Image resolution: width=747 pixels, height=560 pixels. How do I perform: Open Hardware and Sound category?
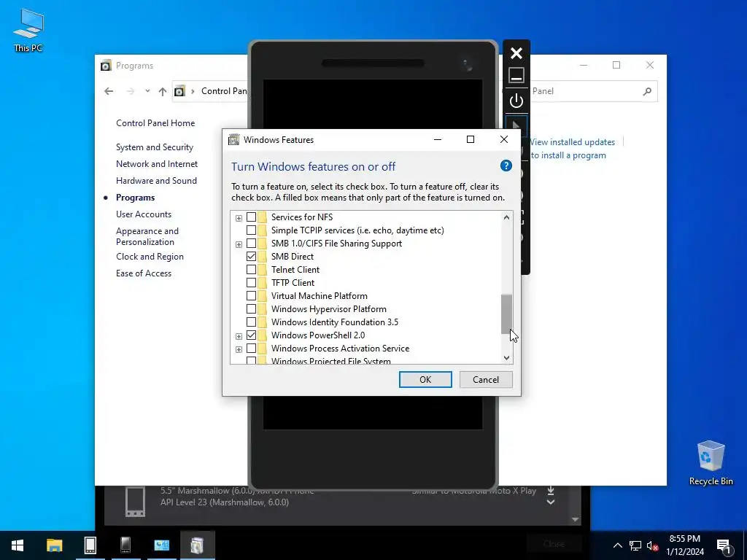click(x=156, y=181)
